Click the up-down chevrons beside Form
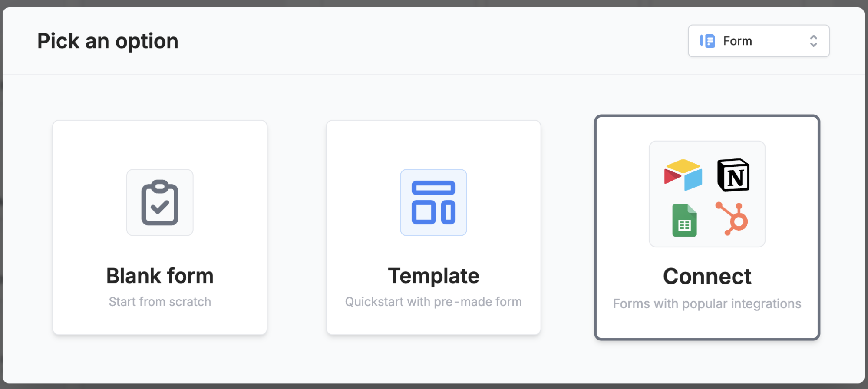Image resolution: width=868 pixels, height=389 pixels. click(814, 41)
